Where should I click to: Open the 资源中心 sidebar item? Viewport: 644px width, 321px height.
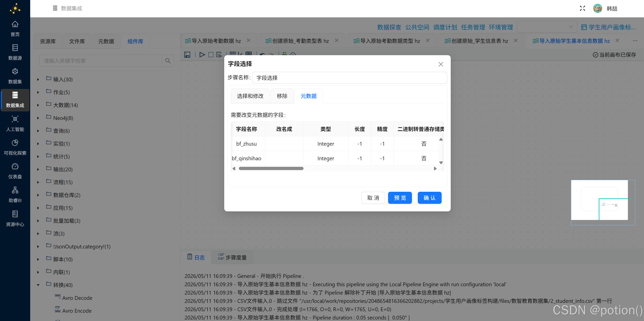pos(15,218)
